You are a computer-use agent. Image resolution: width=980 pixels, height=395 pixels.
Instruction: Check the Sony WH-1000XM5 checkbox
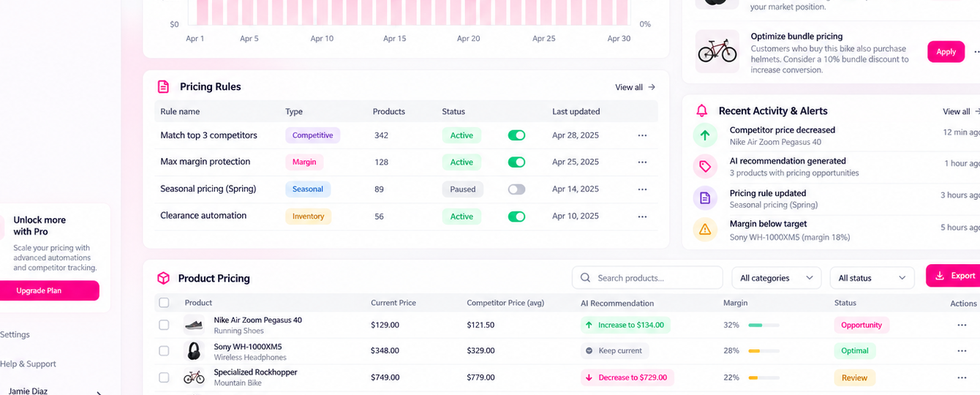pos(164,351)
